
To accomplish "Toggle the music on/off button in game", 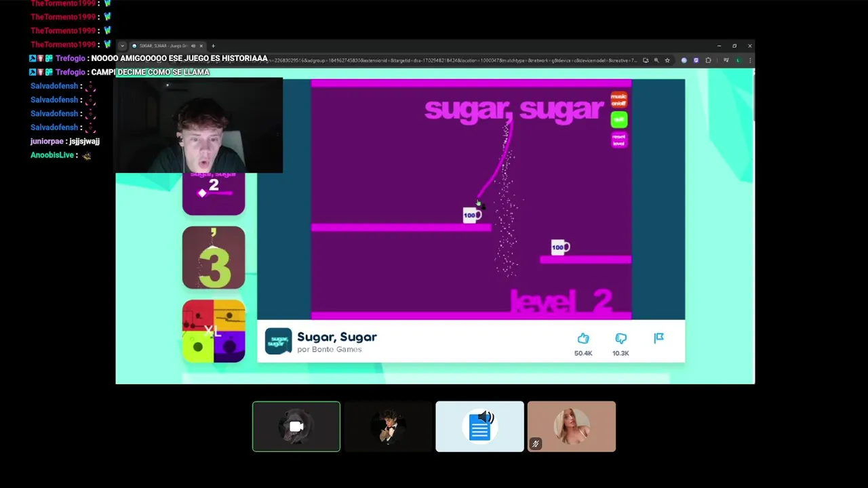I will (x=618, y=100).
